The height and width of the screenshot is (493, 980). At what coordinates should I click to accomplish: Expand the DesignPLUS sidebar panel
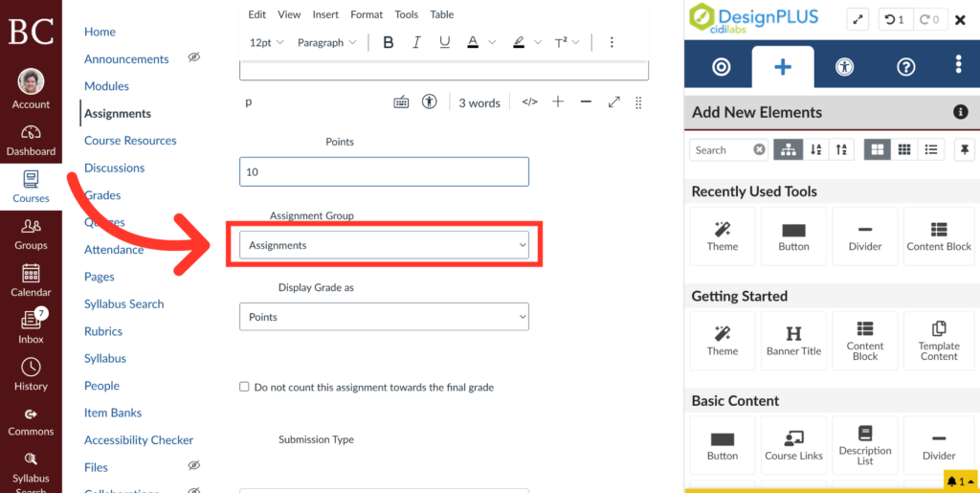click(858, 19)
